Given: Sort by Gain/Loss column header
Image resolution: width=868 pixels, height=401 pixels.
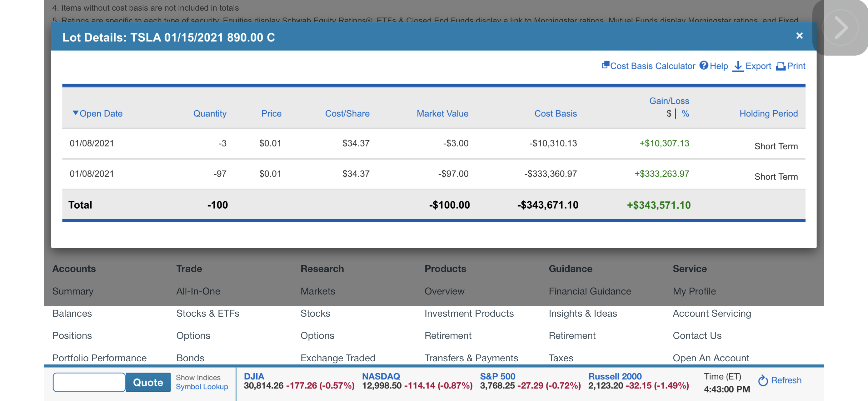Looking at the screenshot, I should [669, 101].
